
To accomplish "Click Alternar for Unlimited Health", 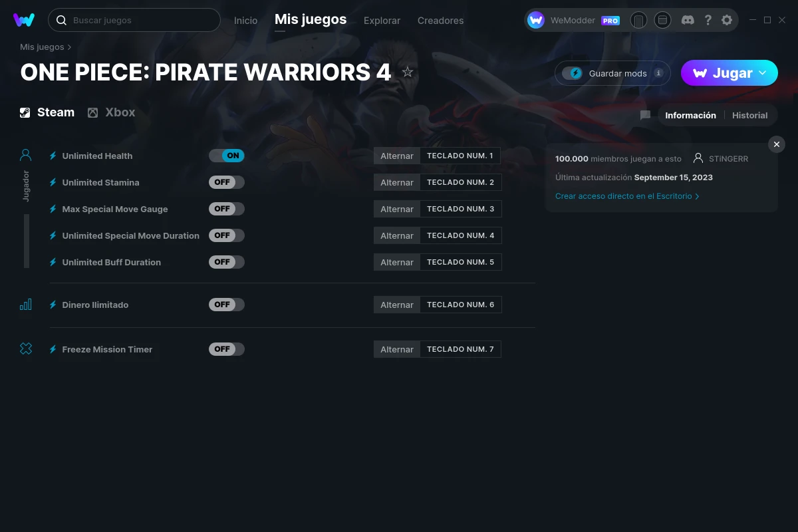I will pos(397,156).
